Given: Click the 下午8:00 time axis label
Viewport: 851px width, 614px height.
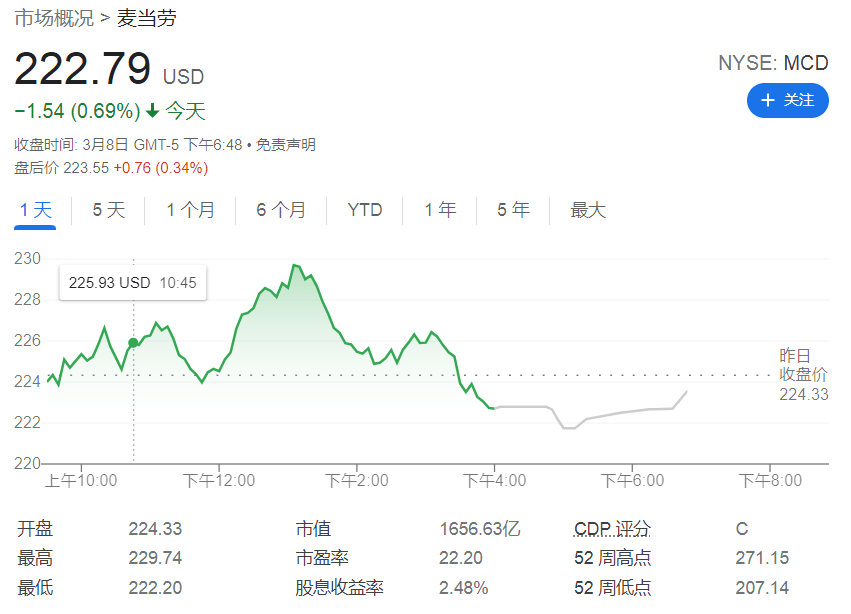Looking at the screenshot, I should pos(770,480).
